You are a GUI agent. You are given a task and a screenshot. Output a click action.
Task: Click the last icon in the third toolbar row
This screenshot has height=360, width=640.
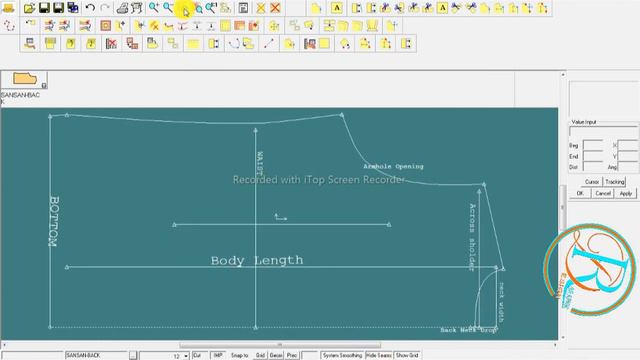click(406, 43)
